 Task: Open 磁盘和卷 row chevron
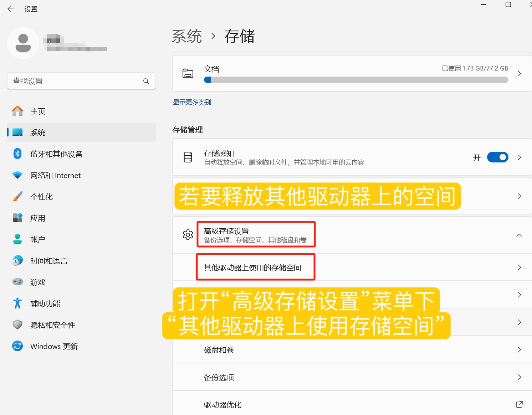(x=520, y=350)
